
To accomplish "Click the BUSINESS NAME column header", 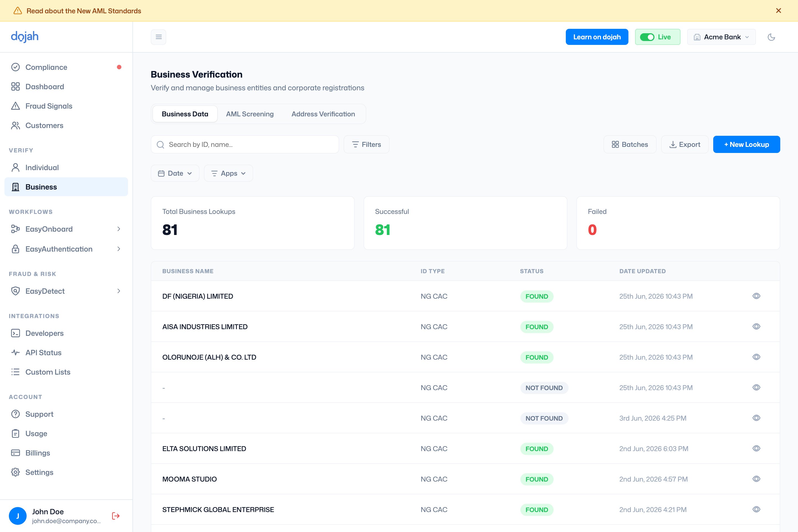I will pyautogui.click(x=188, y=271).
